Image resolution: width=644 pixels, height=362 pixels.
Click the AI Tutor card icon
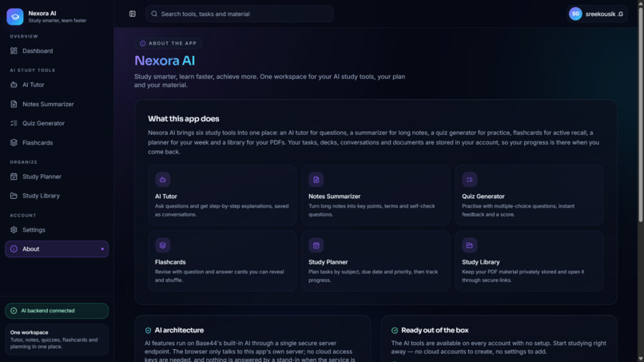click(x=163, y=180)
